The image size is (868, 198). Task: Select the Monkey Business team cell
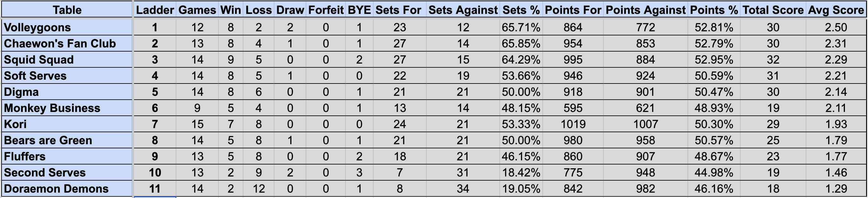click(x=67, y=108)
